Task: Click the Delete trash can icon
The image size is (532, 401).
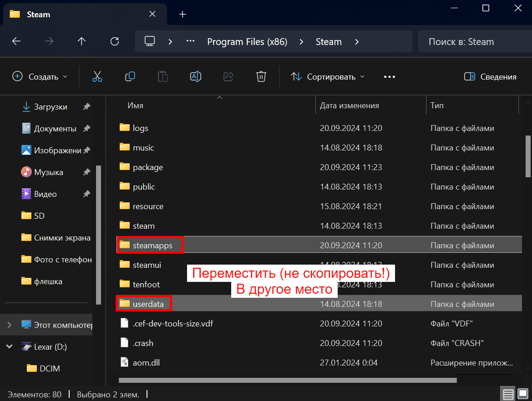Action: tap(261, 76)
